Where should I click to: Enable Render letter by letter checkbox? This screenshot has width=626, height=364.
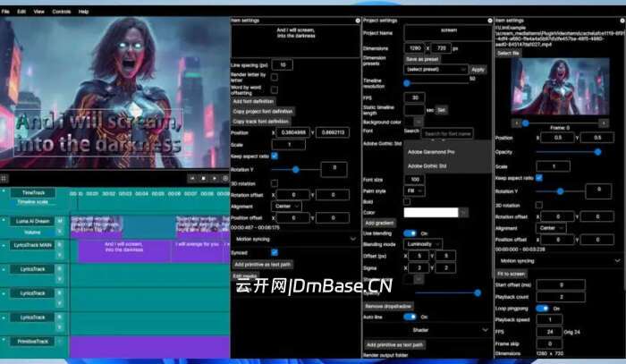point(275,77)
